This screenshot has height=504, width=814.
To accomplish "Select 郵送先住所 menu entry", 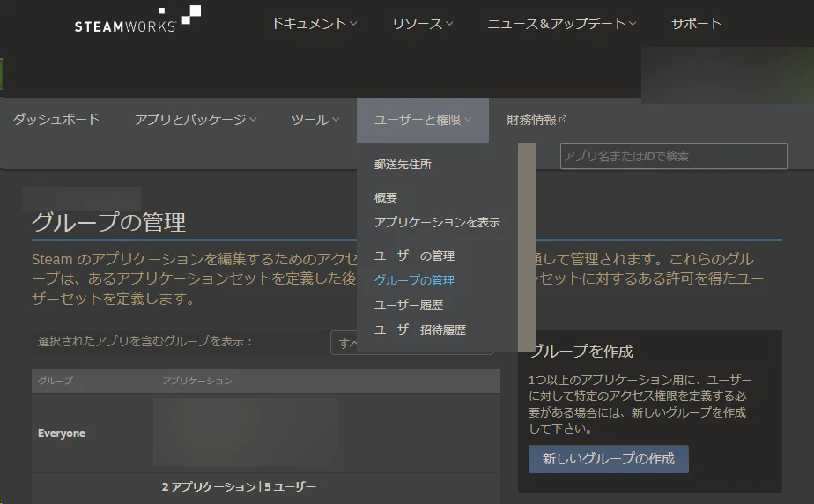I will pos(403,165).
